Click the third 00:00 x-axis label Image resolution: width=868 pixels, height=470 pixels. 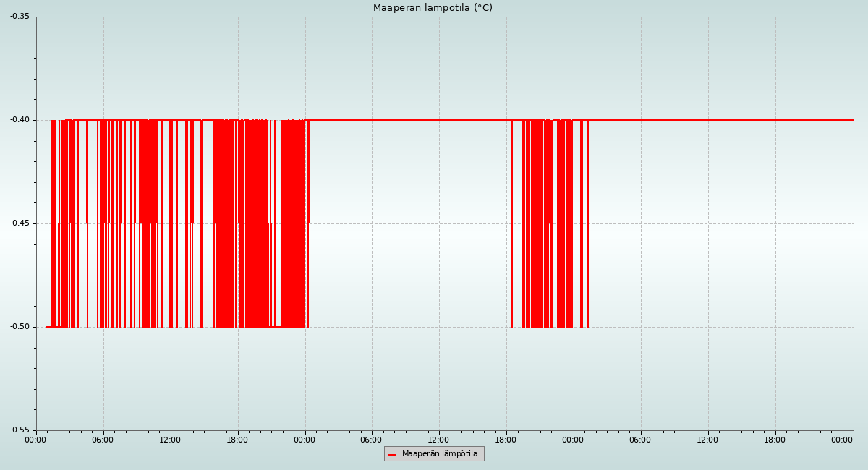coord(573,440)
